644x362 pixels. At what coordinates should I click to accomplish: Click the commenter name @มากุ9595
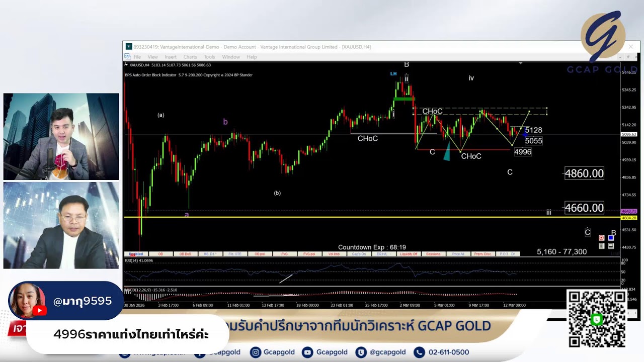(83, 301)
